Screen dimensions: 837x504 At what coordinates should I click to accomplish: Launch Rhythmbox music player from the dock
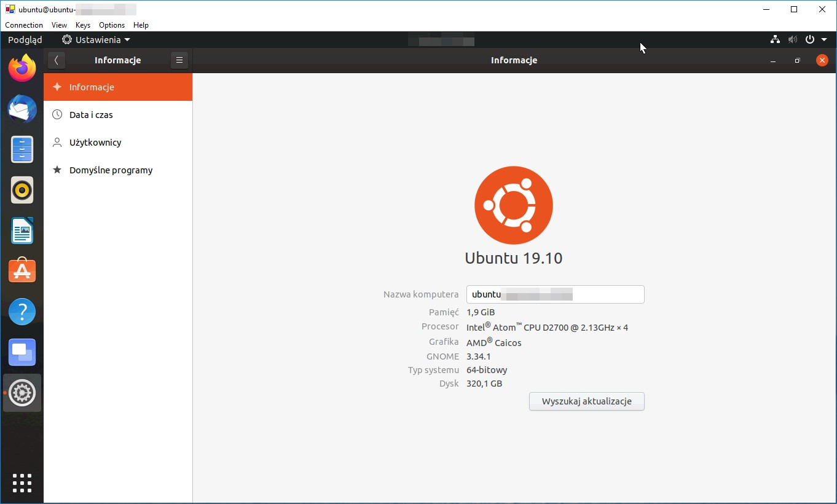[22, 191]
